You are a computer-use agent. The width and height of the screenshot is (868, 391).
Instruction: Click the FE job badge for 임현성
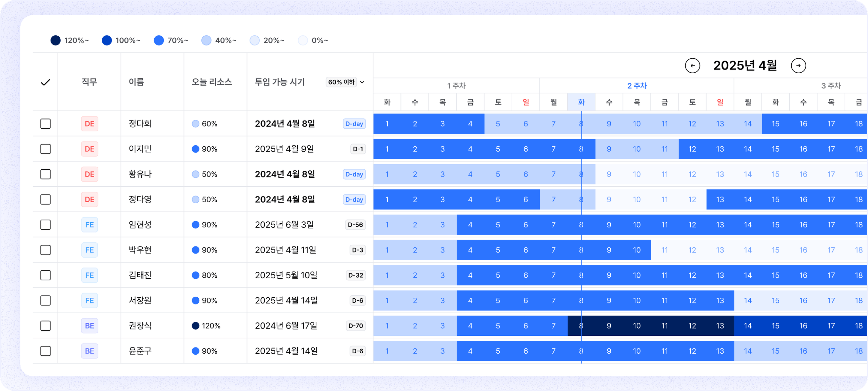coord(90,225)
